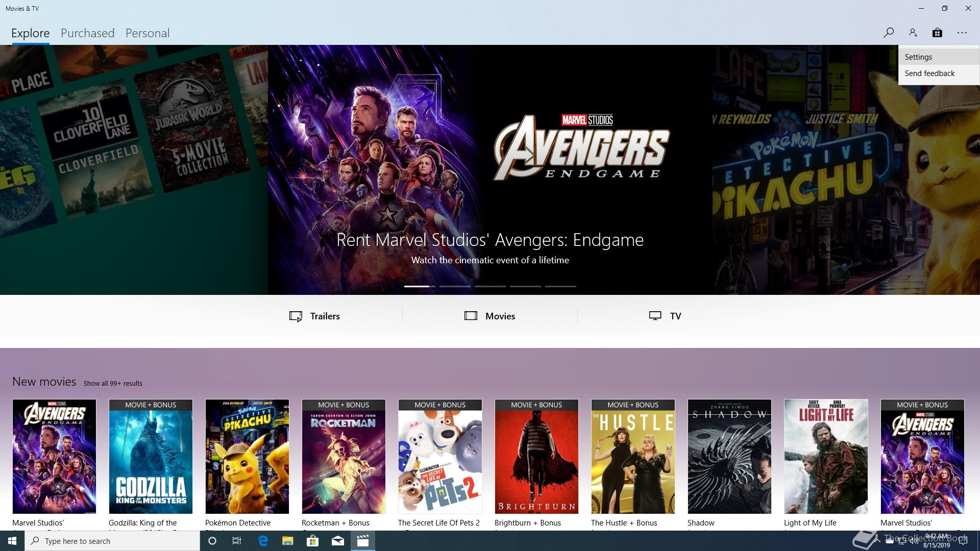Open Mail app from taskbar

coord(337,541)
